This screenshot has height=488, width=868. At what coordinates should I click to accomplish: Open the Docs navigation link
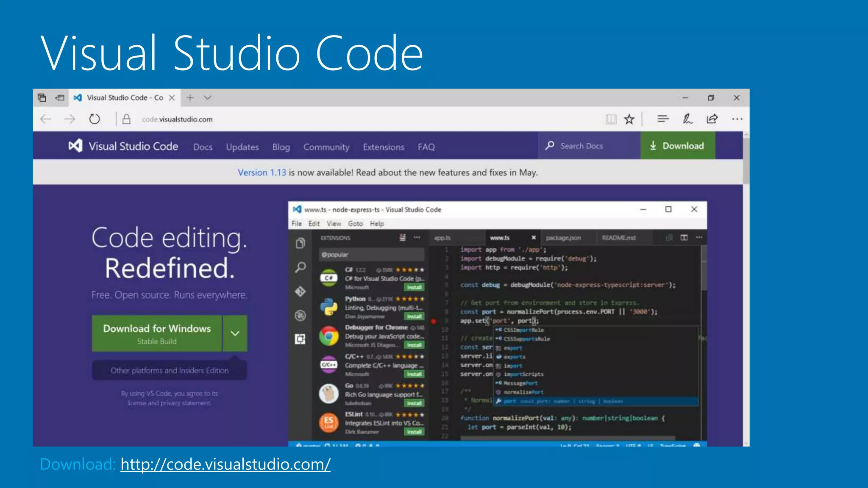203,147
